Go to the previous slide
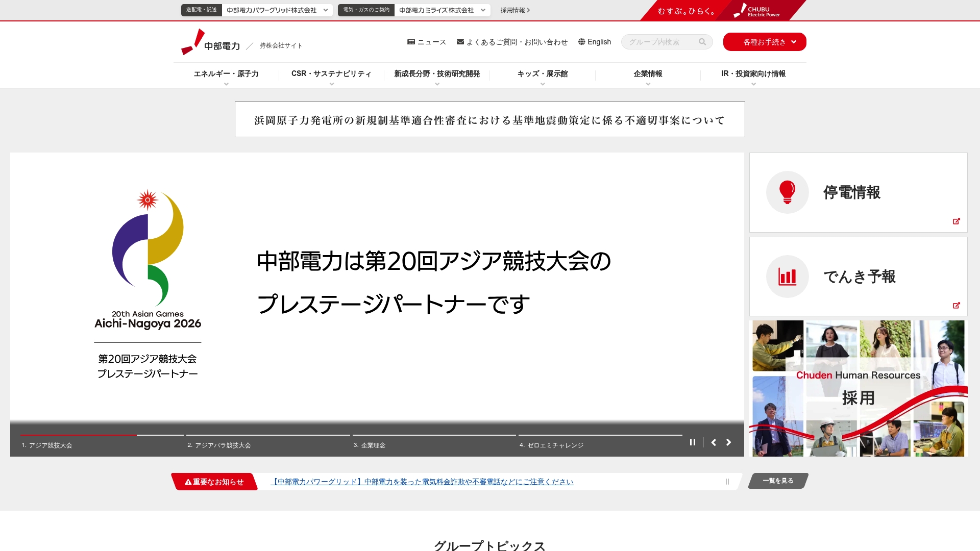This screenshot has width=980, height=551. (714, 442)
